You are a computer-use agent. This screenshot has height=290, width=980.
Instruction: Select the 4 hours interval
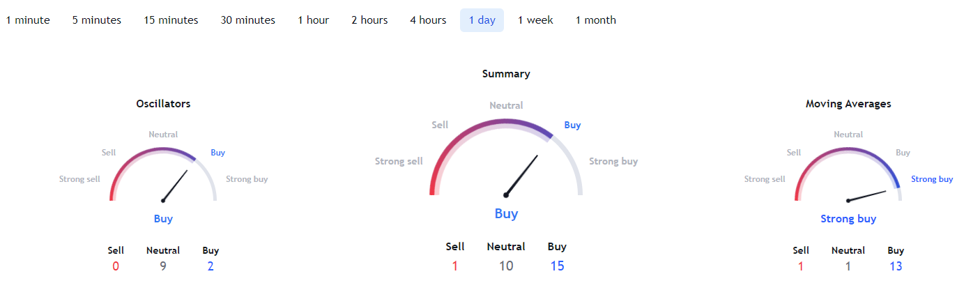(428, 20)
